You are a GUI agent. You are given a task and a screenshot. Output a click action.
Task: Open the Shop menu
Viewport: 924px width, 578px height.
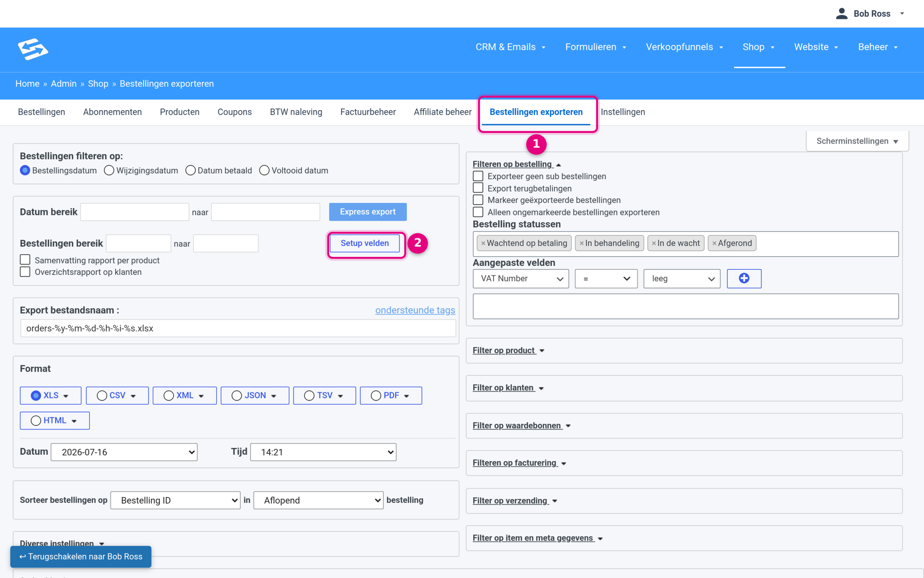tap(759, 47)
